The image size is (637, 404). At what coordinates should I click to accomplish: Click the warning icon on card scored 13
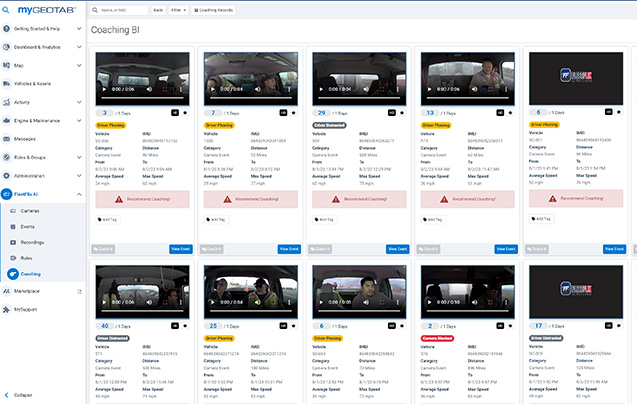coord(444,199)
